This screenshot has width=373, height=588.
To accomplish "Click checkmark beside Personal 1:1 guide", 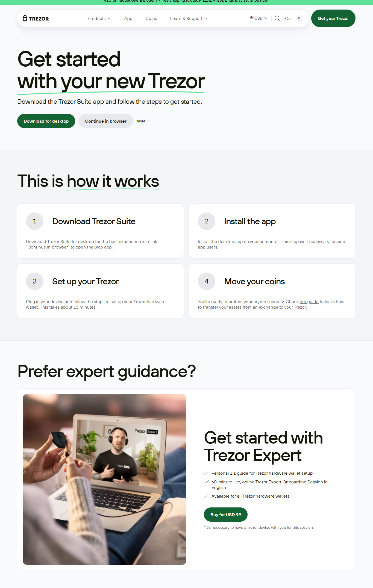I will pyautogui.click(x=207, y=473).
